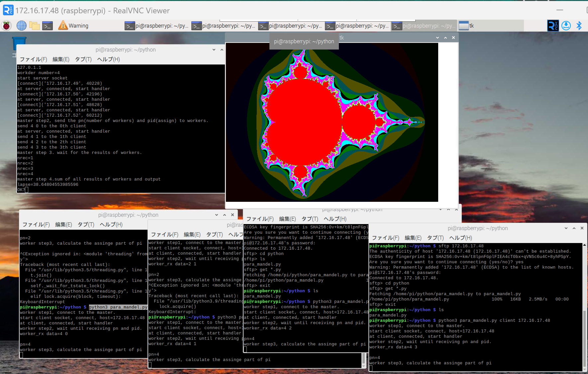Maximize the tk Mandelbrot window
The image size is (588, 374).
(x=445, y=38)
